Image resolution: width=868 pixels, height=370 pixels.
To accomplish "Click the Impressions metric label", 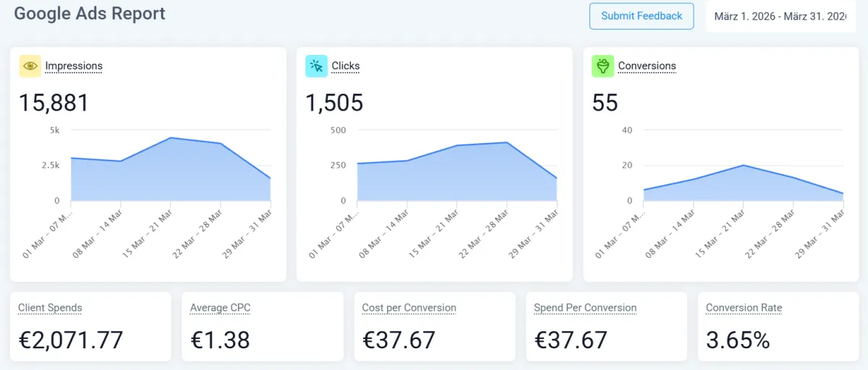I will [74, 66].
